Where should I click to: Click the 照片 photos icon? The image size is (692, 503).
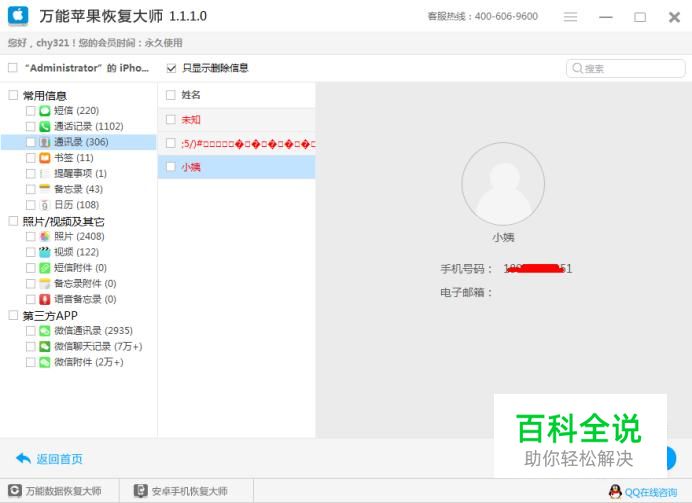tap(45, 236)
